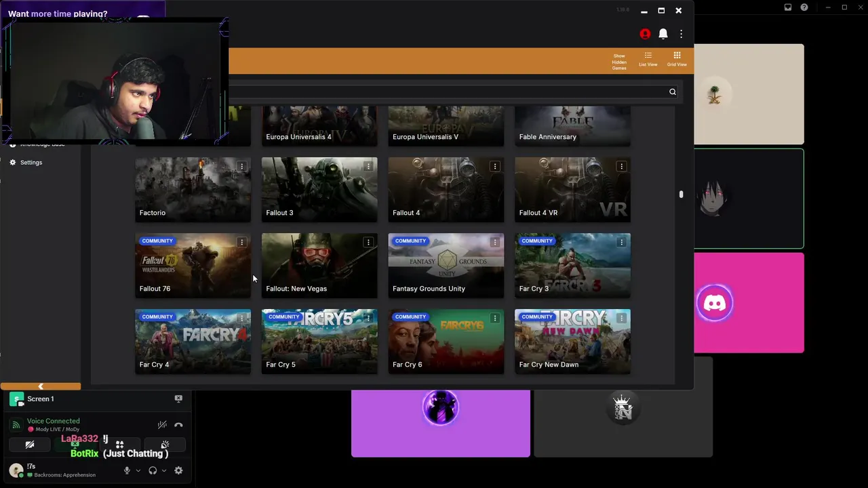Toggle Discord noise suppression
Image resolution: width=868 pixels, height=488 pixels.
pyautogui.click(x=162, y=425)
